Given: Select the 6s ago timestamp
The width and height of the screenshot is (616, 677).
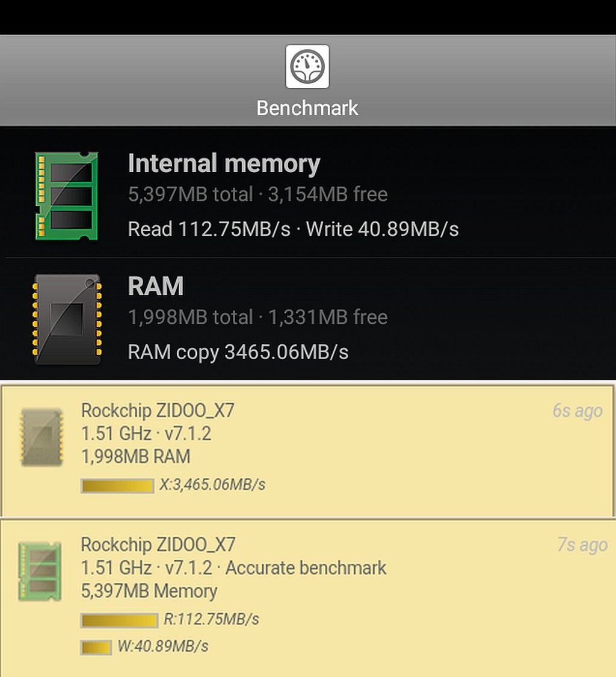Looking at the screenshot, I should (577, 410).
